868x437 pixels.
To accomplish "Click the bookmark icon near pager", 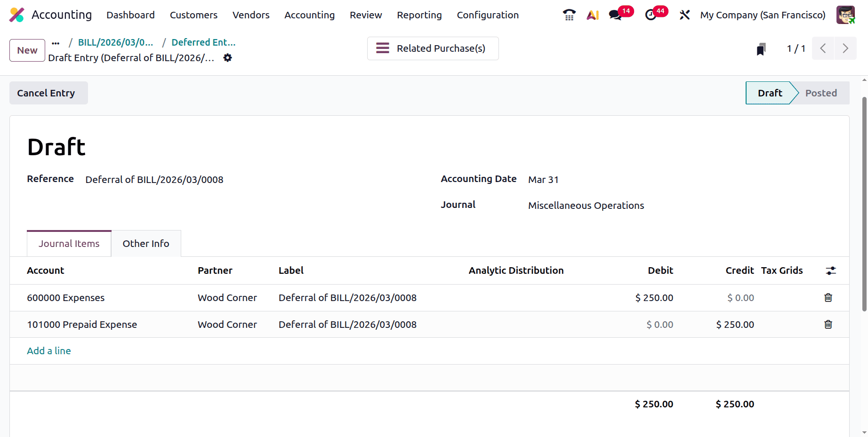I will (x=761, y=49).
